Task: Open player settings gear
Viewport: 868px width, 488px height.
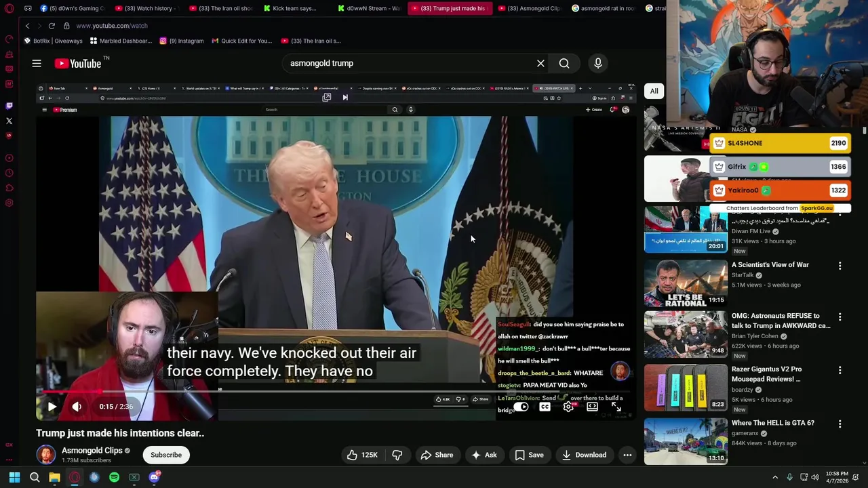Action: point(568,407)
